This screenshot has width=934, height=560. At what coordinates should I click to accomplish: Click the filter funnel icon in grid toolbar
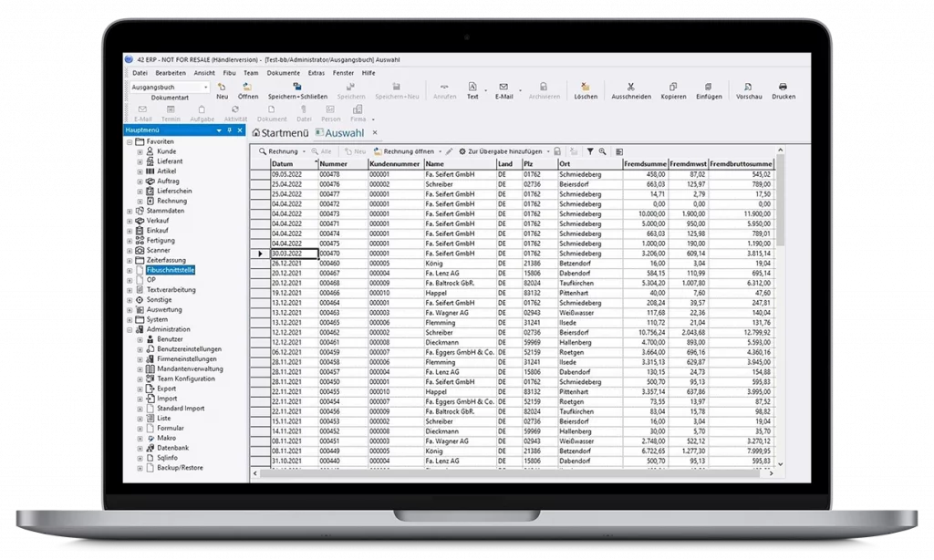[x=590, y=151]
